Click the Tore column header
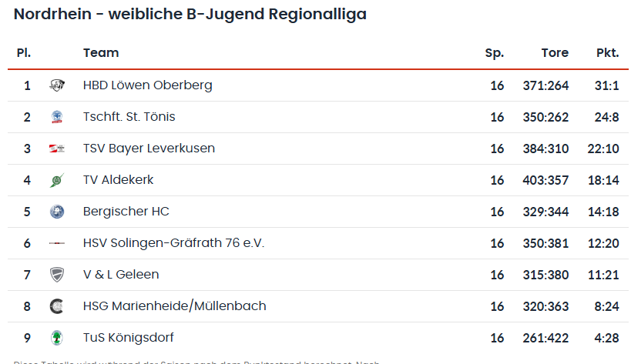This screenshot has width=631, height=364. coord(555,53)
